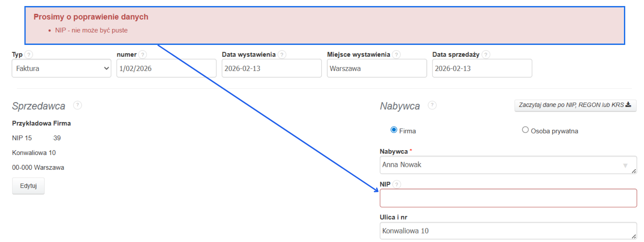Click Nabywca name field with Anna Nowak
The image size is (644, 242).
click(508, 165)
